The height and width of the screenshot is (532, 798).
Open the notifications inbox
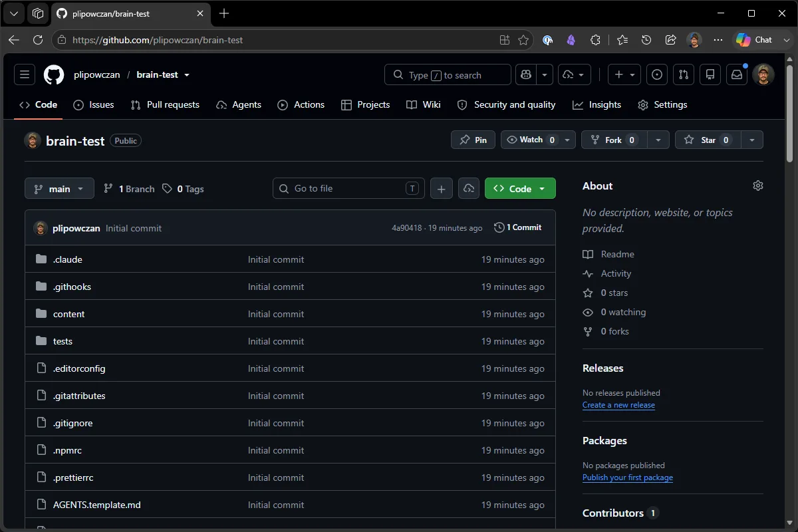(x=737, y=74)
